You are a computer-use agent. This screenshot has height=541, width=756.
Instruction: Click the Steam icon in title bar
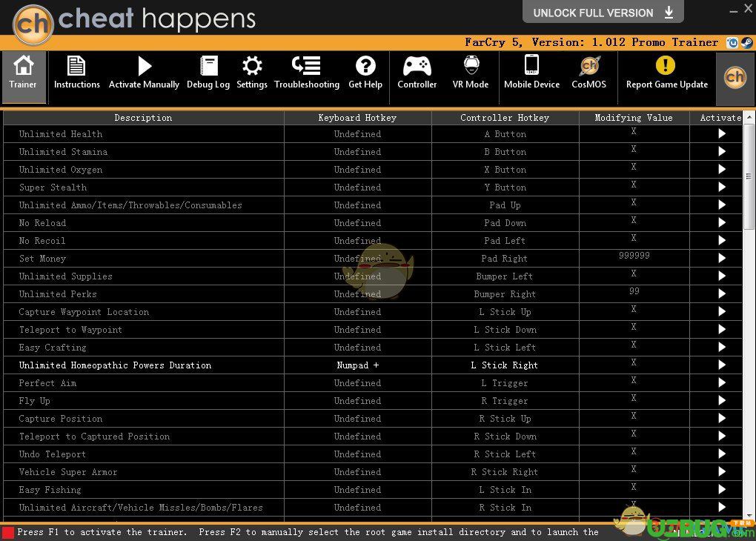(x=747, y=43)
